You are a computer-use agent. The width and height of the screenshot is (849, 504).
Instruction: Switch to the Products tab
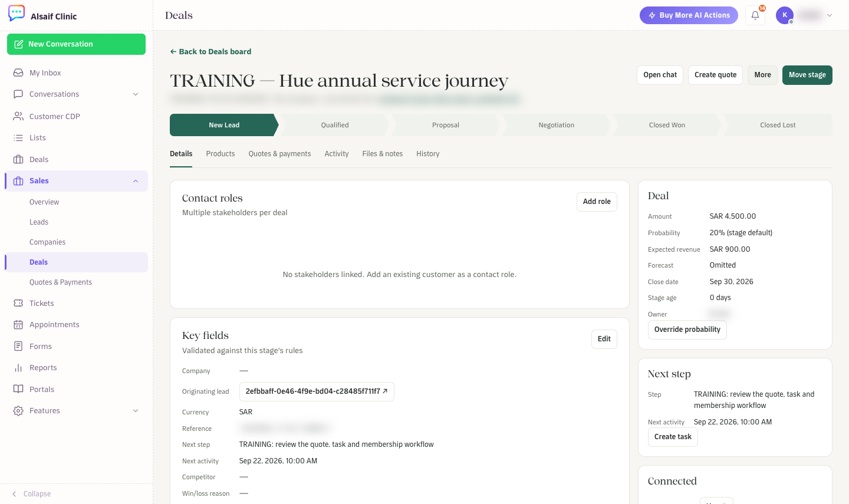[x=221, y=154]
